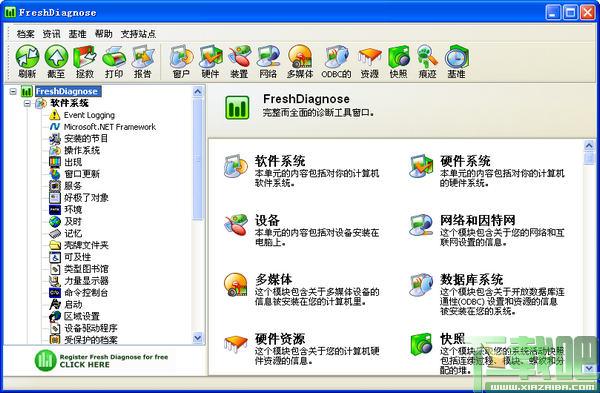Open the 资源 resources toolbar icon
The image size is (600, 393).
pyautogui.click(x=370, y=62)
